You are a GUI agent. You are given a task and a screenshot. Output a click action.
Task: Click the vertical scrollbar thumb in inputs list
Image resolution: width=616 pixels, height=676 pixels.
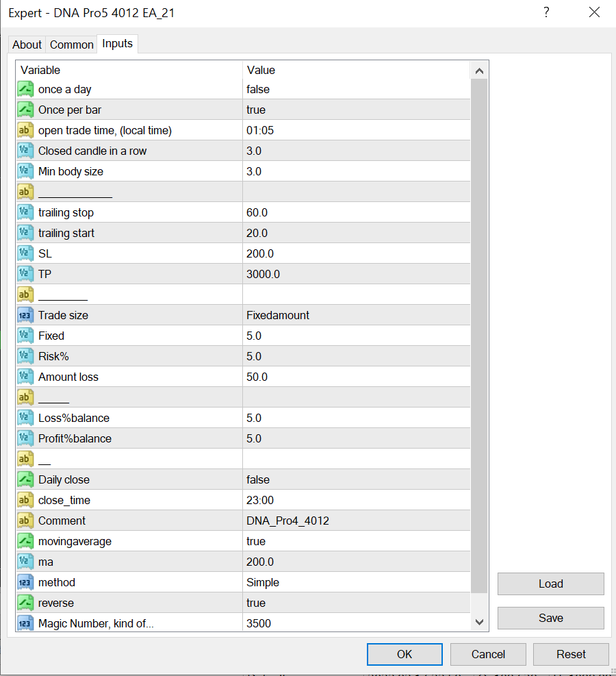click(x=479, y=336)
